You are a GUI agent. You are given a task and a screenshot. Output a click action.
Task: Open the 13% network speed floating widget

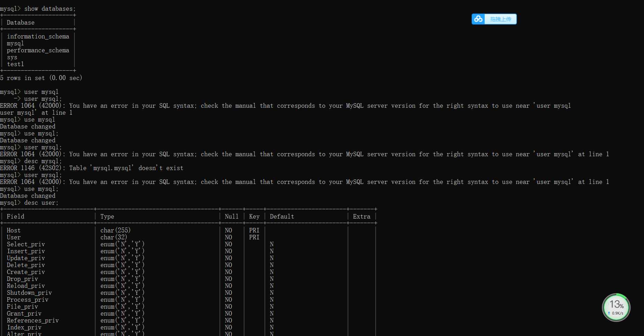coord(616,308)
